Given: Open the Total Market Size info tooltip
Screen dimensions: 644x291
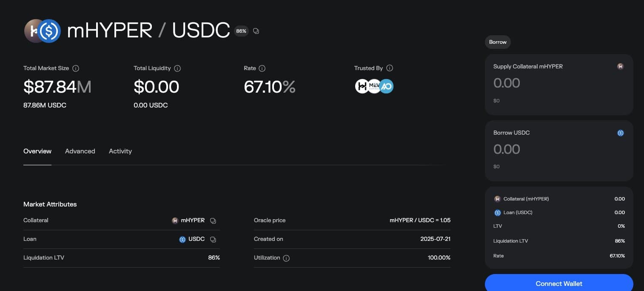Looking at the screenshot, I should point(76,68).
